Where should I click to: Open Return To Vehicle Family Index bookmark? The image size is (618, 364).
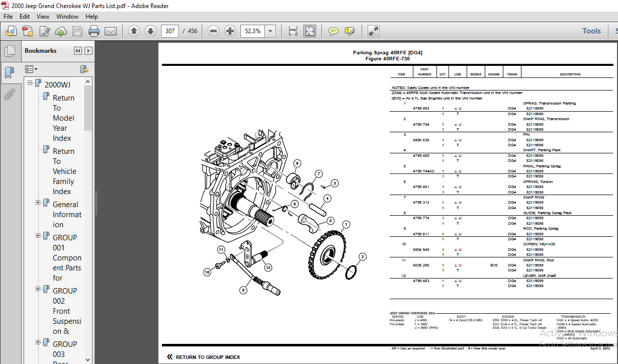click(x=65, y=171)
